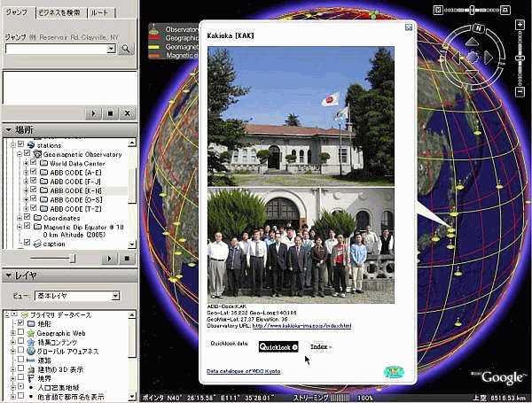Expand the World Data Center folder
The image size is (532, 403).
[26, 163]
